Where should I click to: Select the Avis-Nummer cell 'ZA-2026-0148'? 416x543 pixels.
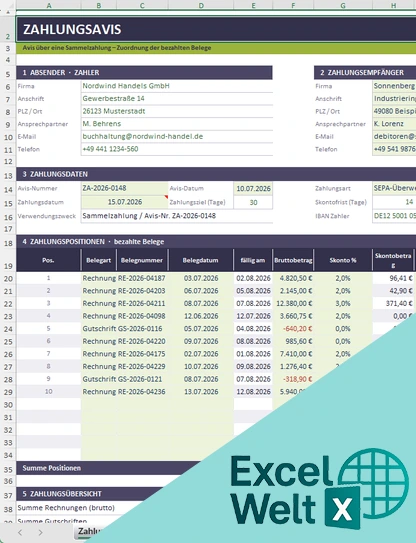coord(125,188)
